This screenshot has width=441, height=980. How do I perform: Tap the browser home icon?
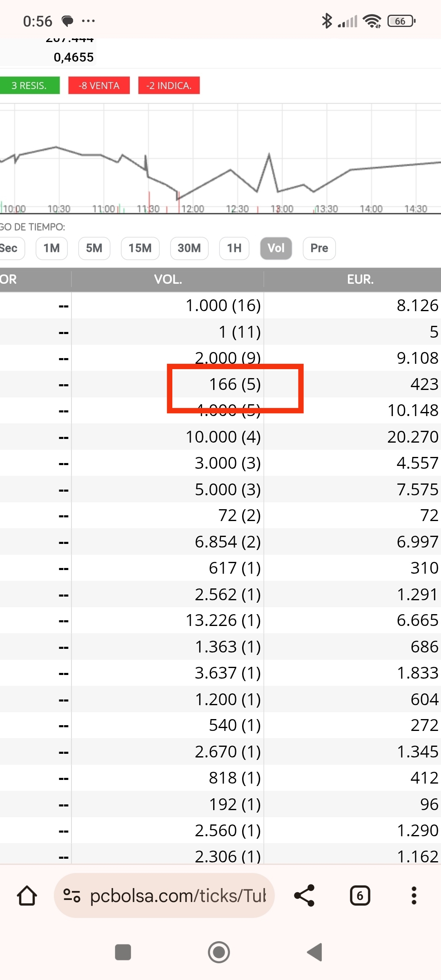27,895
